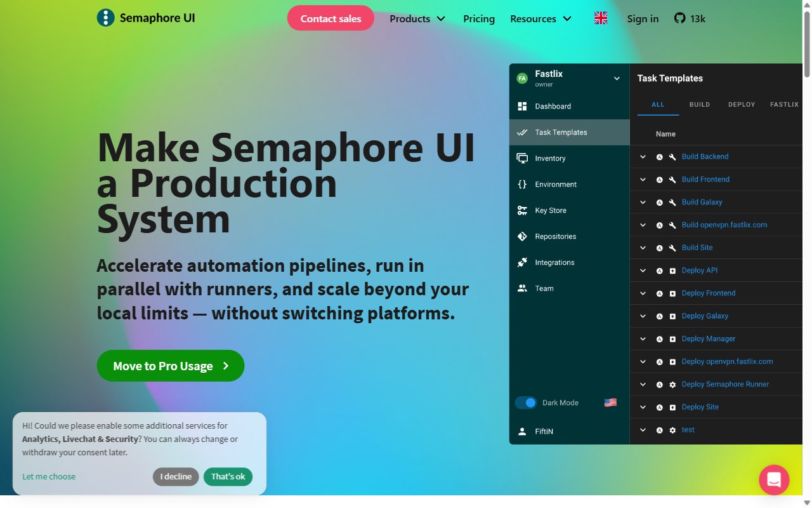Open the live chat bubble icon
Screen dimensions: 812x508
pyautogui.click(x=774, y=479)
